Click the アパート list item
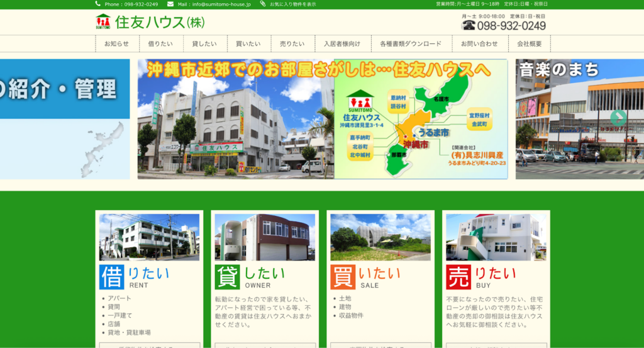644x348 pixels. pyautogui.click(x=119, y=298)
